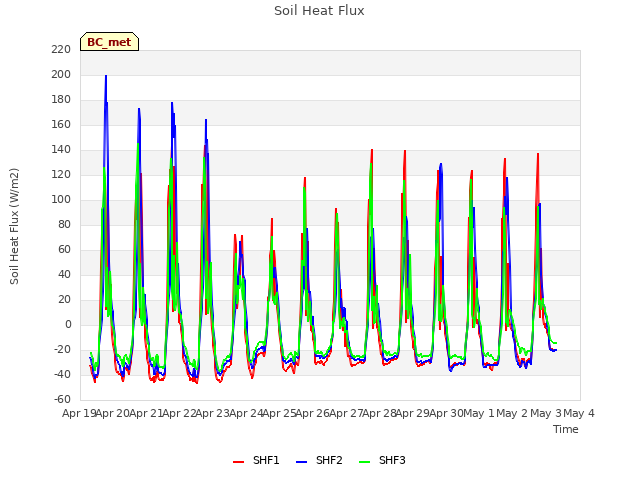Click the x-axis date label Apr 24
This screenshot has width=640, height=480.
(x=246, y=413)
